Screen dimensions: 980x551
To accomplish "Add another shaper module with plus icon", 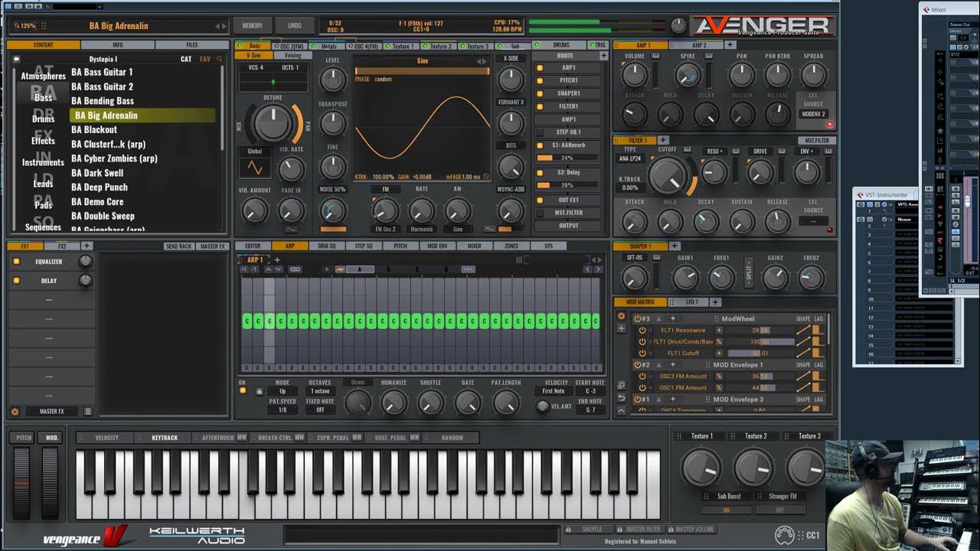I will [x=675, y=246].
